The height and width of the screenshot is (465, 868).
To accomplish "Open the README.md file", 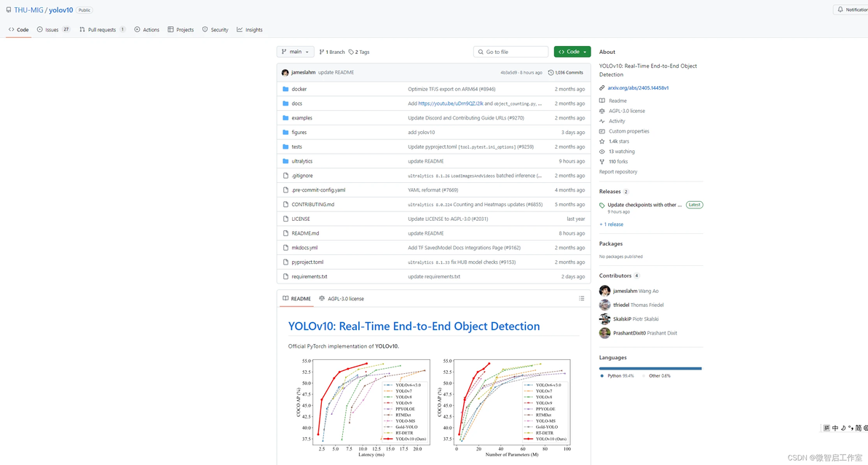I will (x=305, y=233).
